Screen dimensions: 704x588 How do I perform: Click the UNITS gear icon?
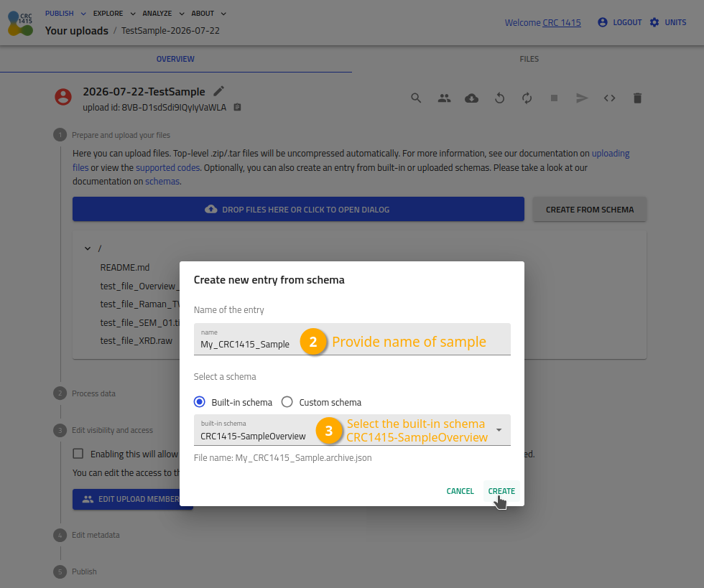click(654, 22)
